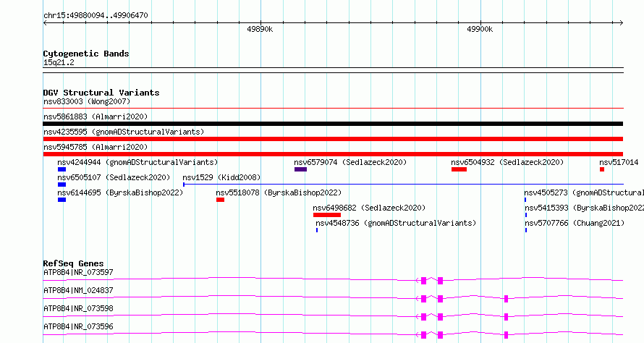Select the tiny blue nsv5707766 variant mark
The height and width of the screenshot is (343, 644).
tap(526, 230)
